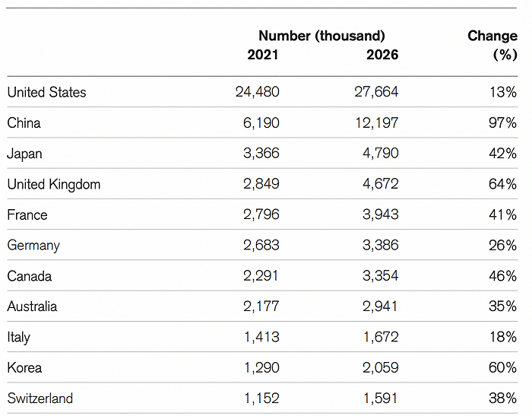Select the China country cell
Image resolution: width=532 pixels, height=416 pixels.
(x=24, y=123)
